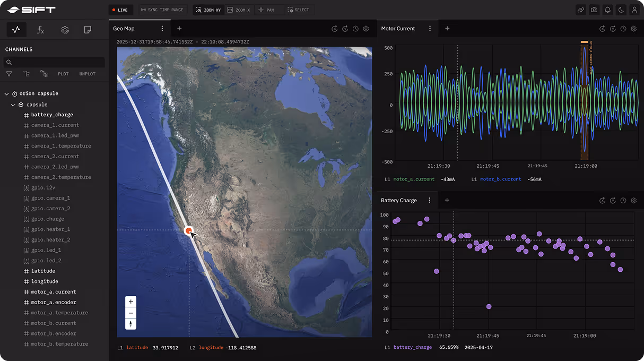Select camera_1.current channel
This screenshot has width=644, height=361.
(55, 125)
